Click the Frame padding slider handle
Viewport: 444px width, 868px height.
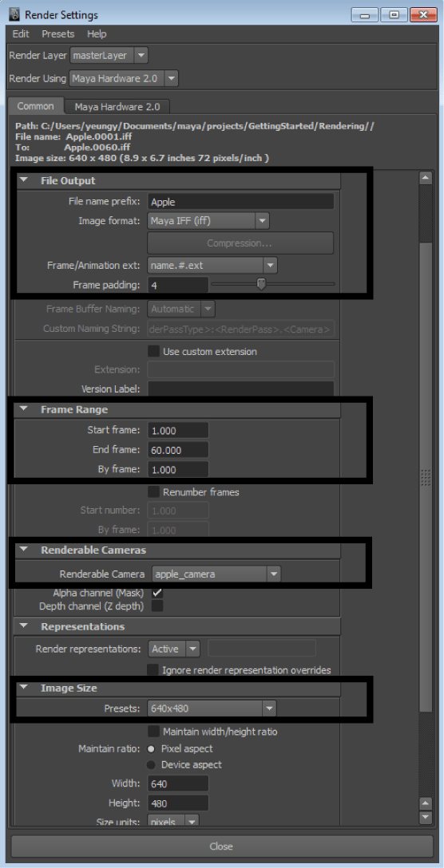[x=262, y=283]
